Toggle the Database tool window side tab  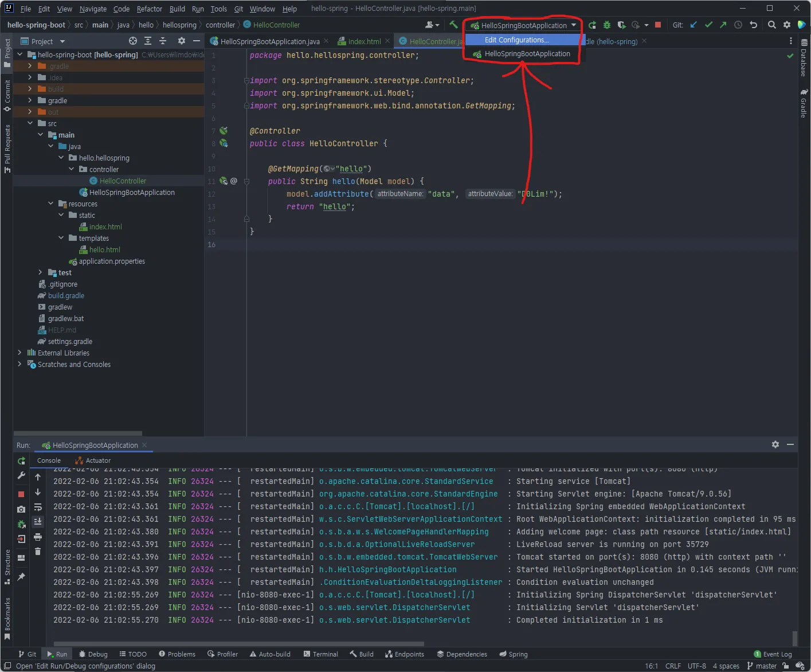(x=804, y=58)
